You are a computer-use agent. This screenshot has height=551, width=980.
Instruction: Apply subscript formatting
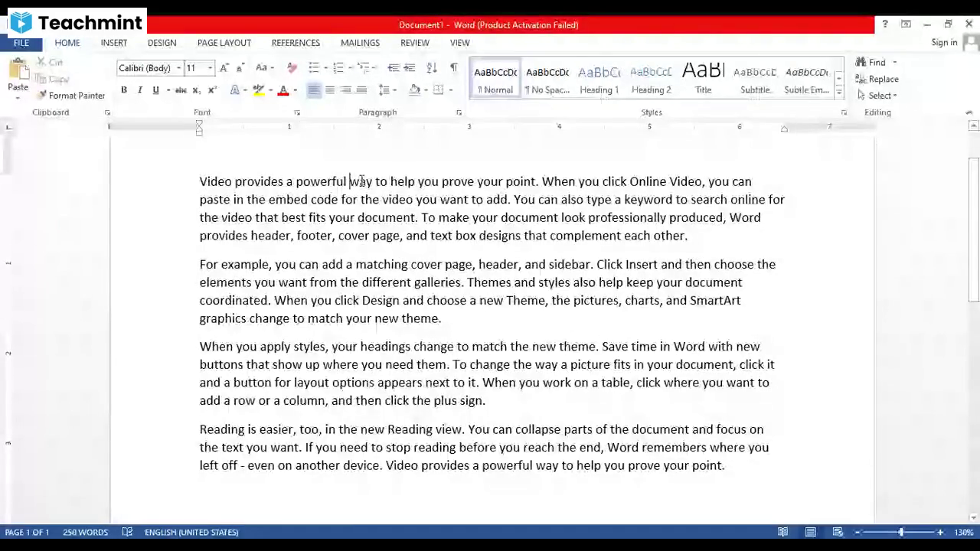[x=197, y=90]
